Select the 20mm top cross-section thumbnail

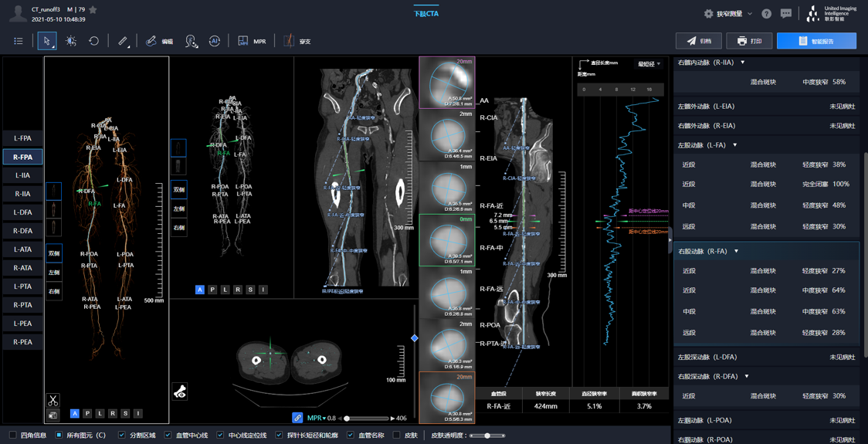coord(447,82)
